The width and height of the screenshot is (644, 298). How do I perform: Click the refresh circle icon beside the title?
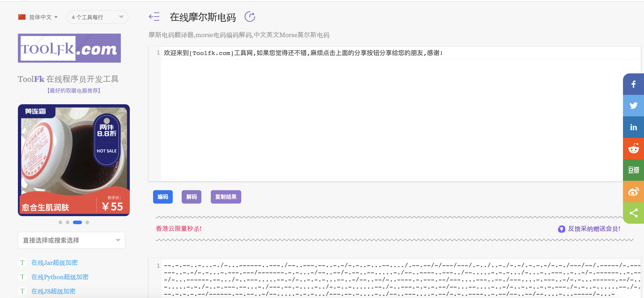[249, 17]
